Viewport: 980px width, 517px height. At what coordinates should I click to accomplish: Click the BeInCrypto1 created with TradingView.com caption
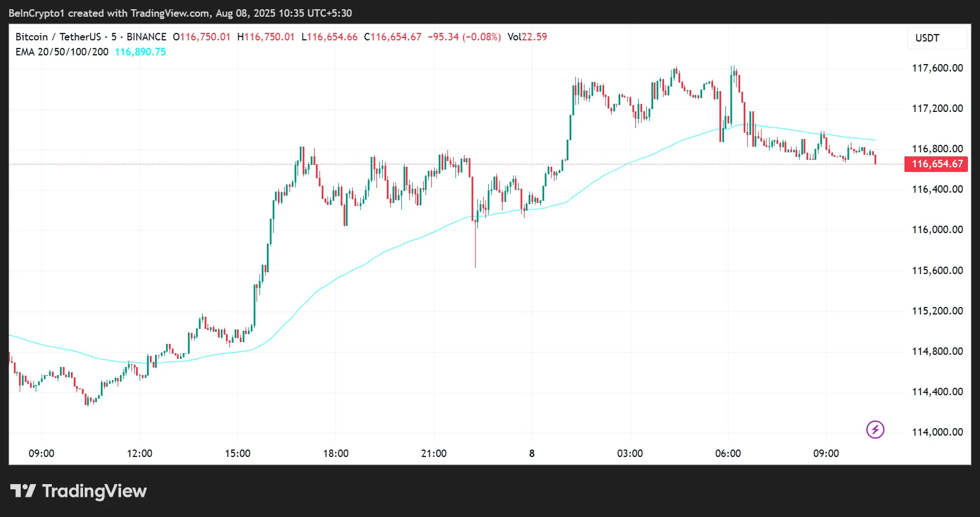(180, 13)
